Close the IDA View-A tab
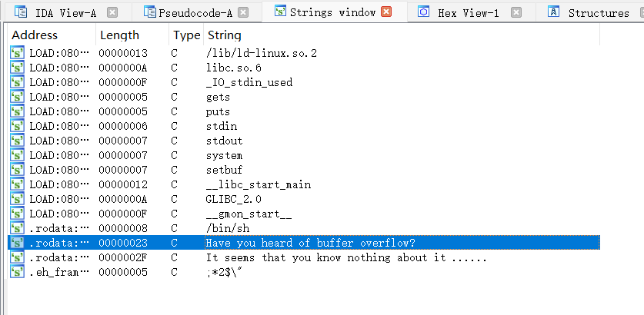The image size is (644, 315). [x=112, y=13]
